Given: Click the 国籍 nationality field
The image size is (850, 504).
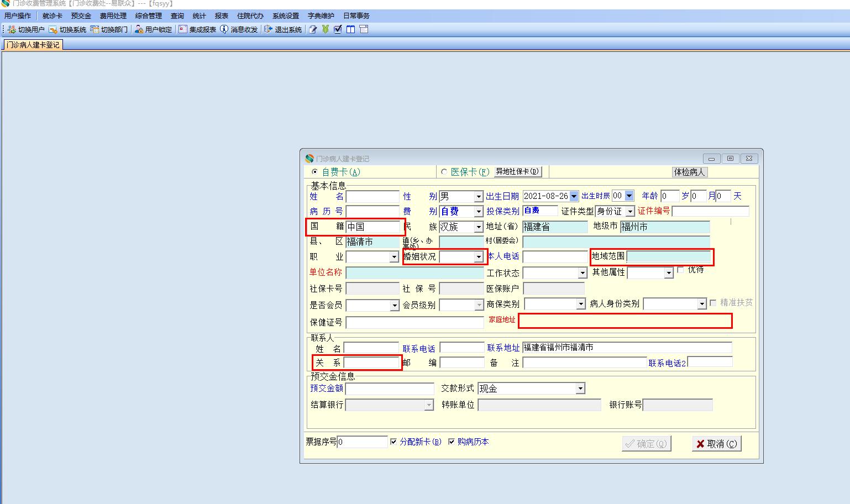Looking at the screenshot, I should [x=372, y=227].
